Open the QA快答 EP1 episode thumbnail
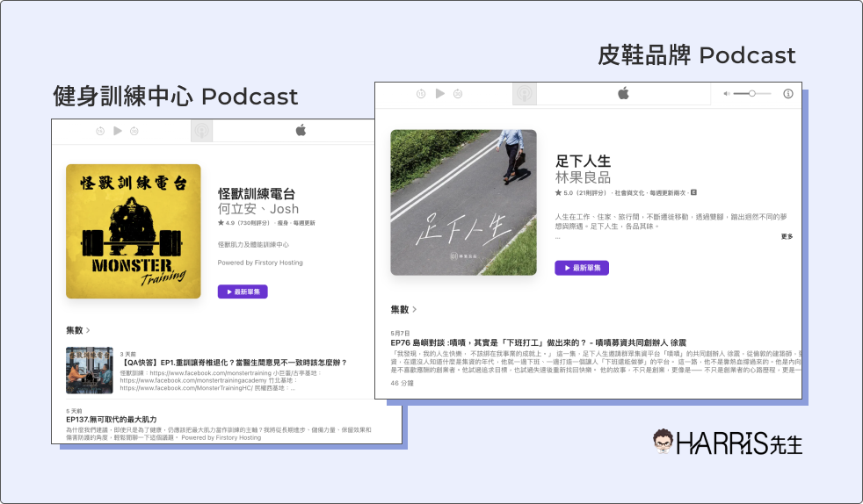The width and height of the screenshot is (863, 504). (89, 371)
